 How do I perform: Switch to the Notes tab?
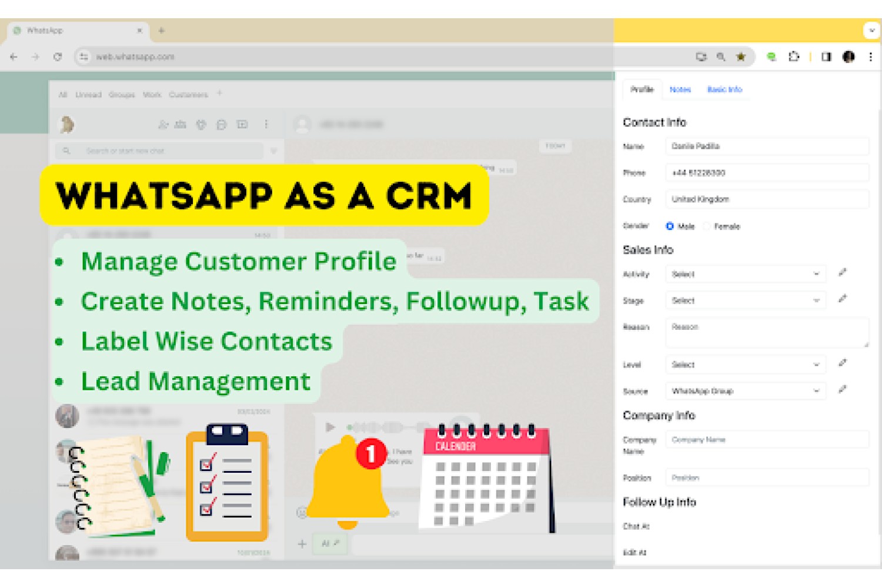point(680,89)
